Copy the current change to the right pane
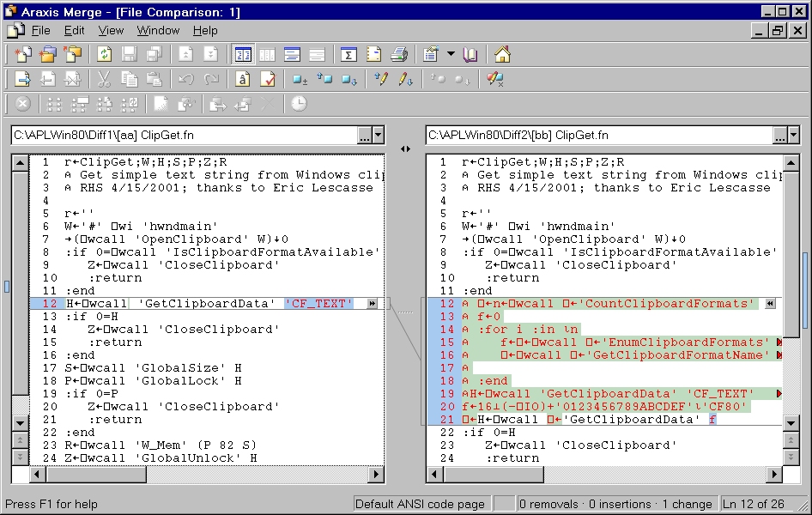This screenshot has width=812, height=515. [23, 79]
